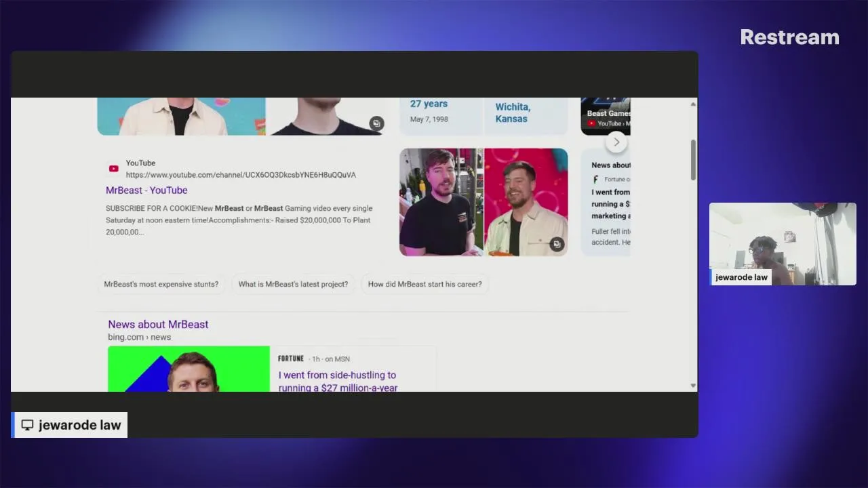This screenshot has height=488, width=868.
Task: Click the jewarode law webcam feed
Action: 783,244
